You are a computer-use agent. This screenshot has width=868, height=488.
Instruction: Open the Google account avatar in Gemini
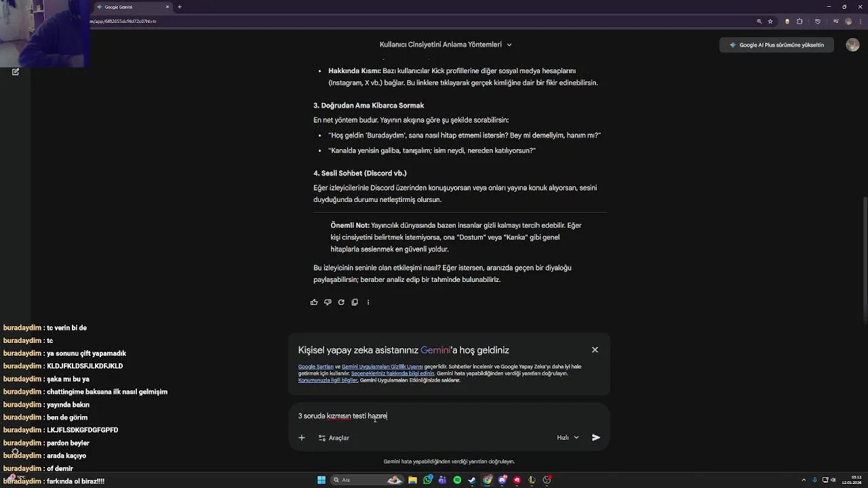pos(852,45)
